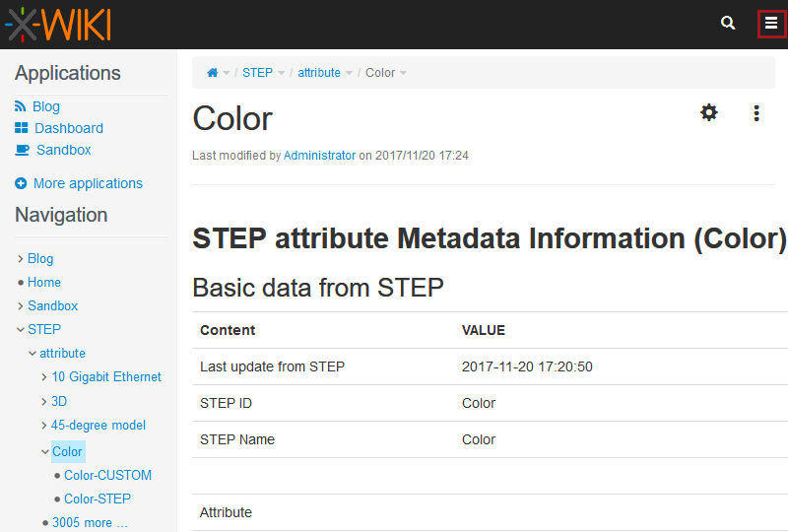The width and height of the screenshot is (788, 532).
Task: Open the attribute breadcrumb dropdown arrow
Action: [349, 73]
